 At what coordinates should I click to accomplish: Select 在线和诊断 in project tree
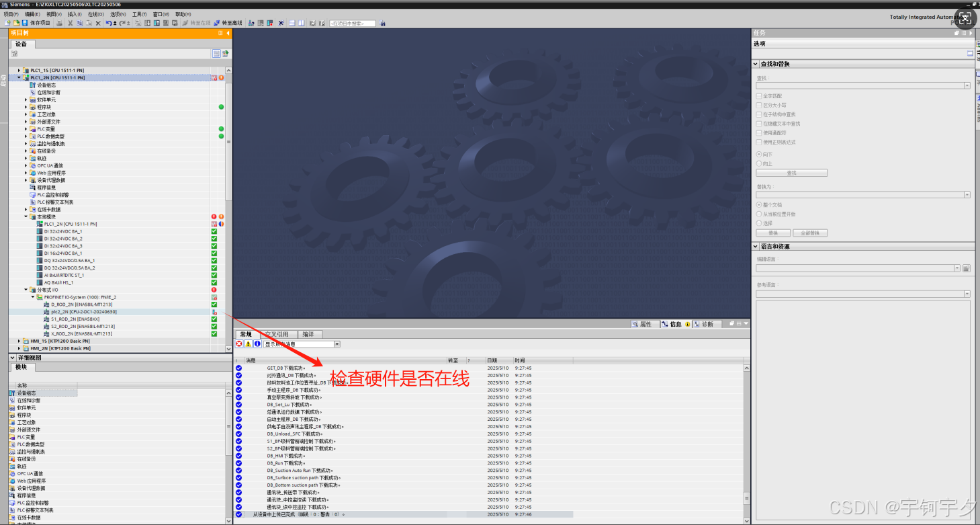coord(48,93)
